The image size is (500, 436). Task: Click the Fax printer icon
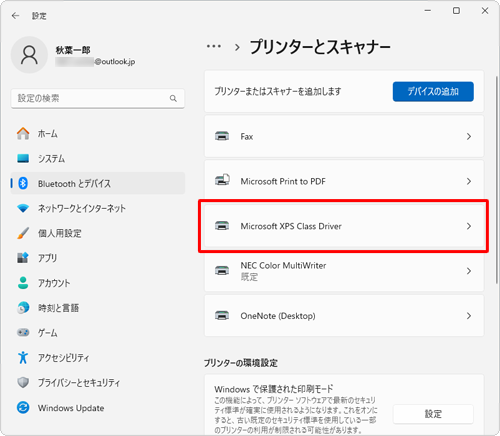pos(222,136)
